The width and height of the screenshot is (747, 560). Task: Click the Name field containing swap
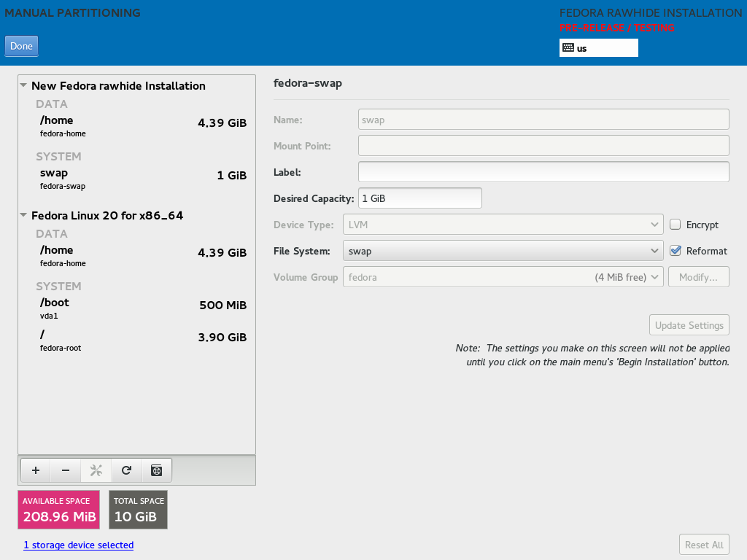pyautogui.click(x=543, y=119)
